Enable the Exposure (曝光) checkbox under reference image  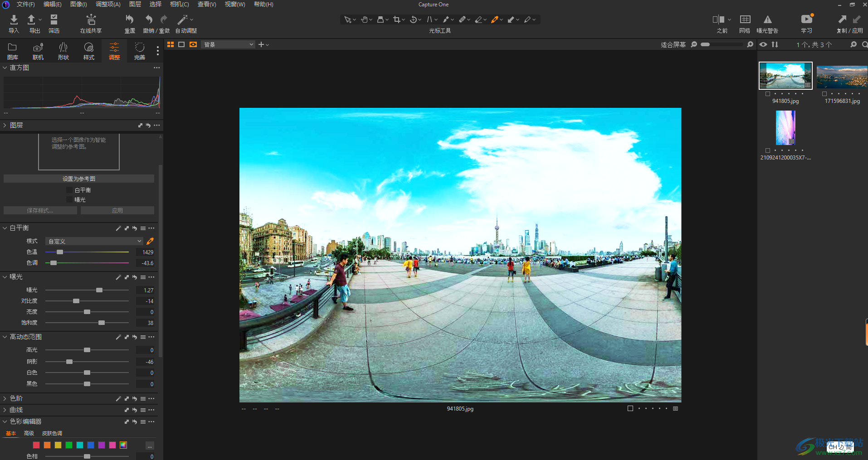pyautogui.click(x=69, y=200)
